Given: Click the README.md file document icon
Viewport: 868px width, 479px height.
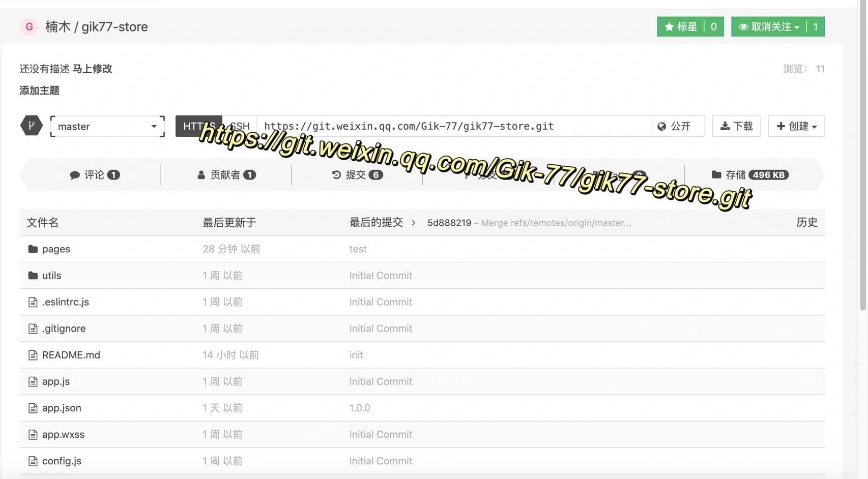Looking at the screenshot, I should pyautogui.click(x=32, y=355).
